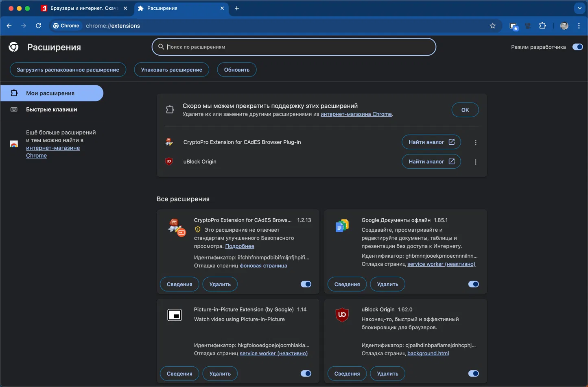Click the uBlock Origin icon in the warning list
Screen dimensions: 588x387
tap(169, 161)
